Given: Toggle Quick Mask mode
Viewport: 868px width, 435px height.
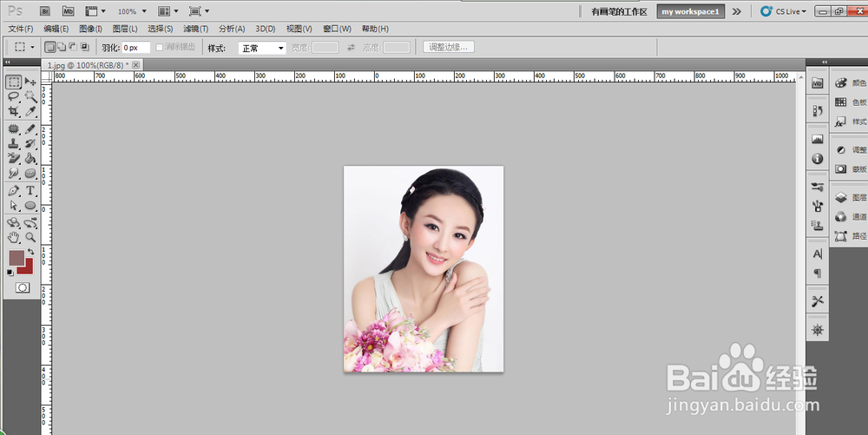Looking at the screenshot, I should coord(23,287).
